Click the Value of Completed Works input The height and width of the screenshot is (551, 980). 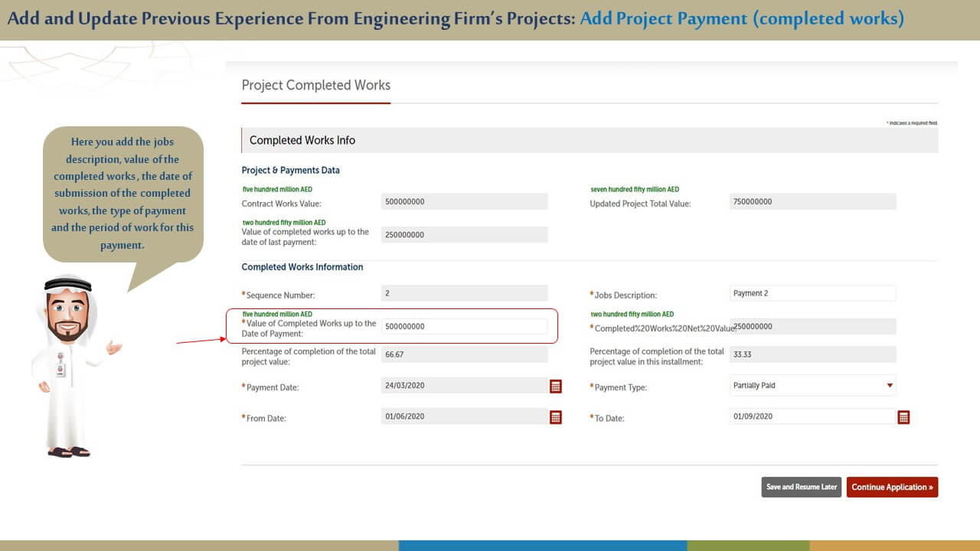click(x=464, y=327)
